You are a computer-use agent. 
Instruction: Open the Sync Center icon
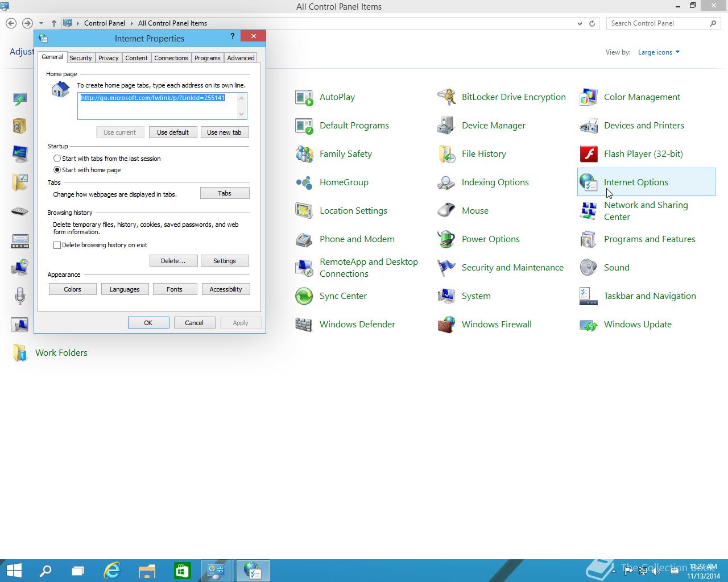coord(304,296)
